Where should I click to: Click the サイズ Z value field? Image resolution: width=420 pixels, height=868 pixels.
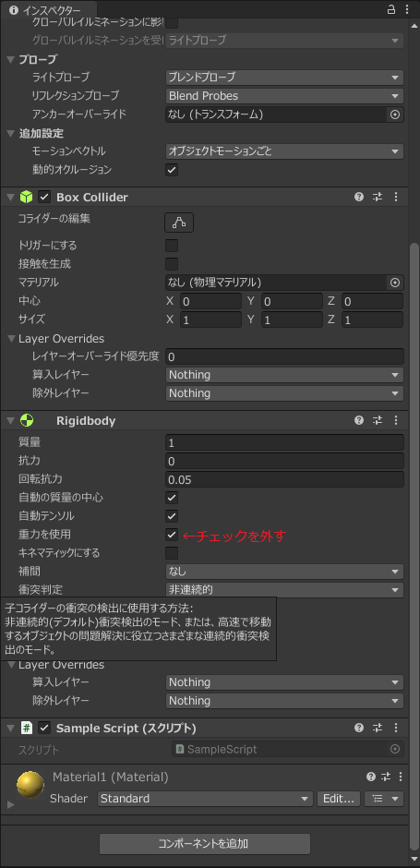[x=372, y=320]
